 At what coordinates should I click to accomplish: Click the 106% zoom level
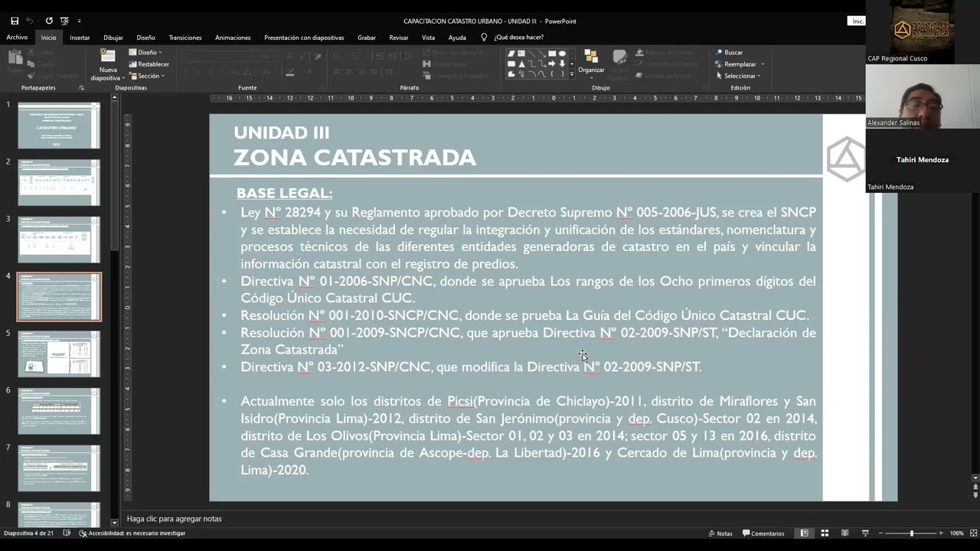[x=956, y=533]
